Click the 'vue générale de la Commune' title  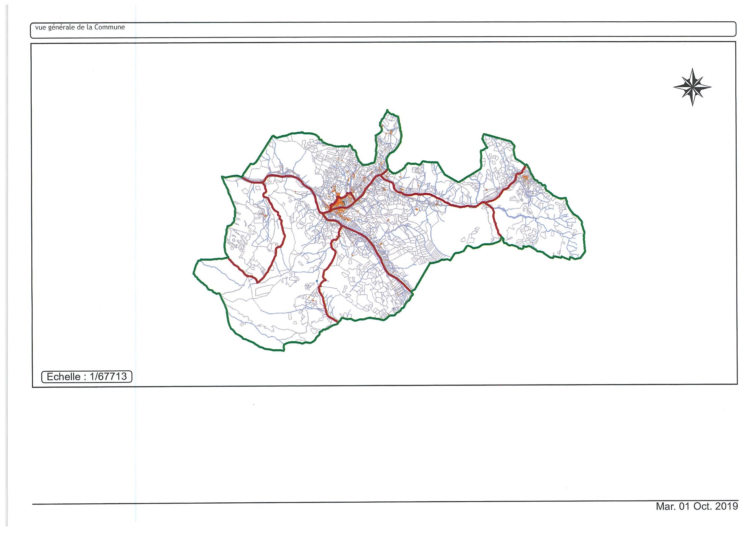tap(80, 28)
